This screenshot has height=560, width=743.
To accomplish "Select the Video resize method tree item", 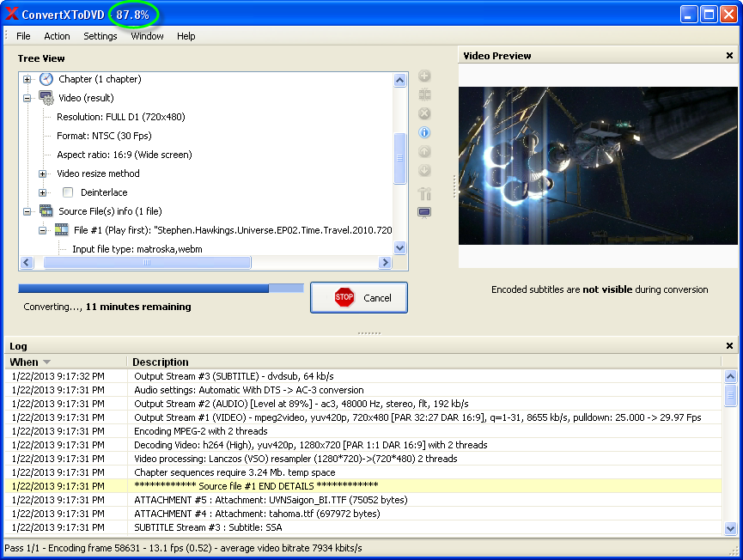I will coord(98,173).
